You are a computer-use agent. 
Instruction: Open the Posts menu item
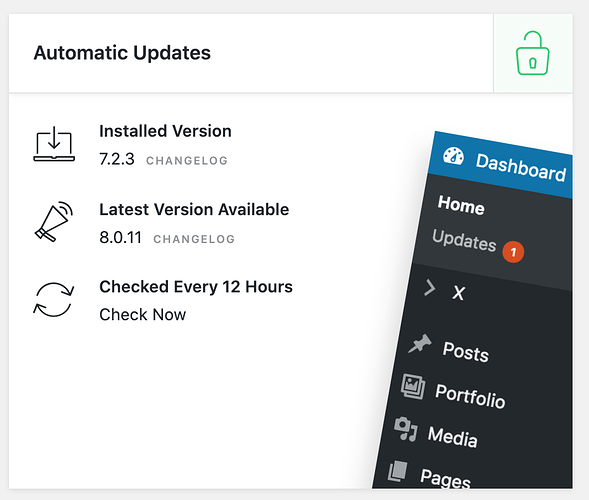point(466,352)
